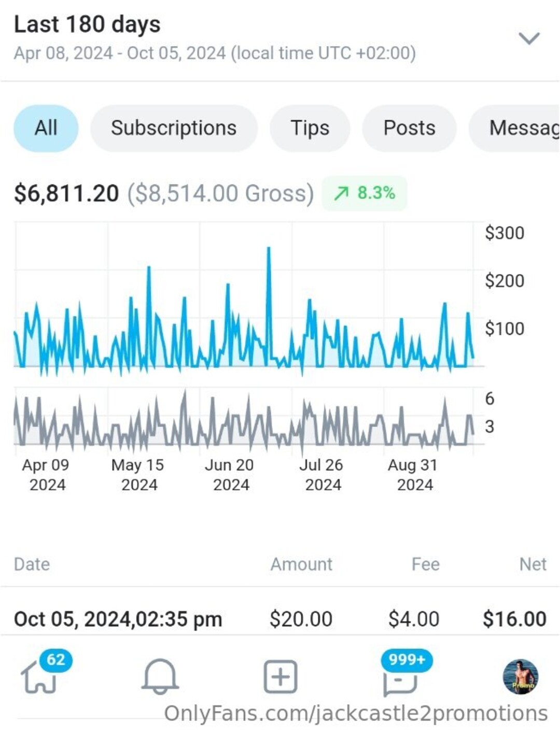This screenshot has height=737, width=560.
Task: Tap the new post plus icon
Action: [x=281, y=676]
